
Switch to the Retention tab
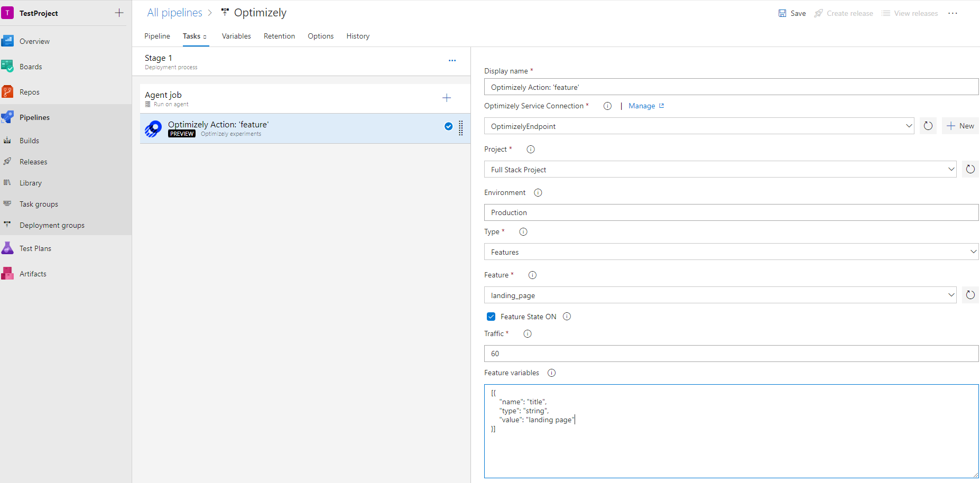(x=279, y=36)
